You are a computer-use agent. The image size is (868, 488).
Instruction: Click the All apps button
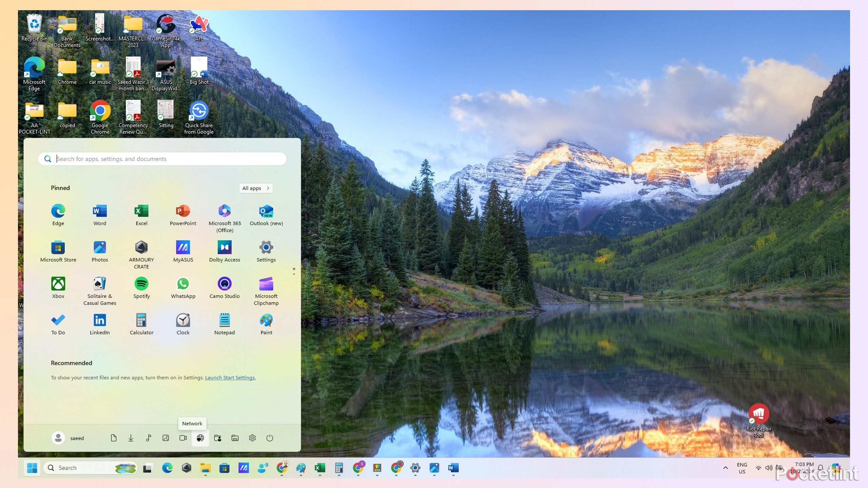click(256, 188)
